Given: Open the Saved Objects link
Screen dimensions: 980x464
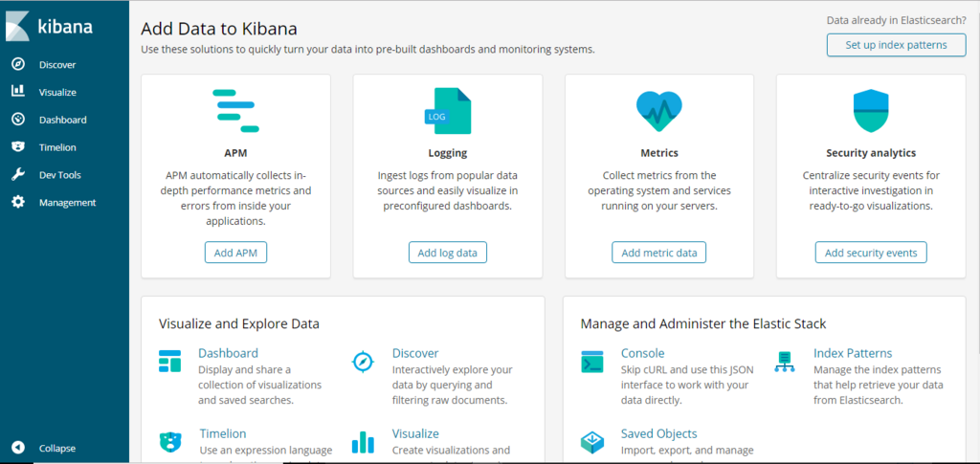Looking at the screenshot, I should point(658,433).
